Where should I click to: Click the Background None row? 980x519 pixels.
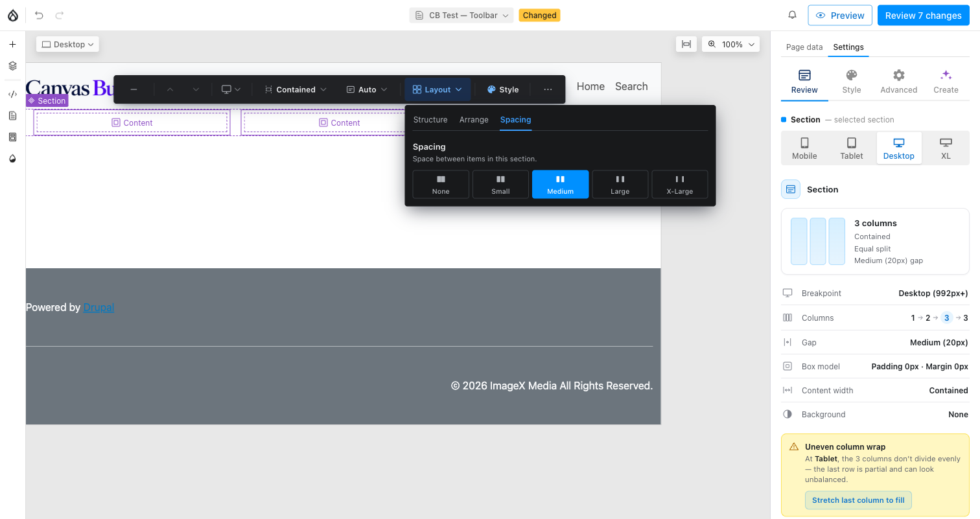875,414
